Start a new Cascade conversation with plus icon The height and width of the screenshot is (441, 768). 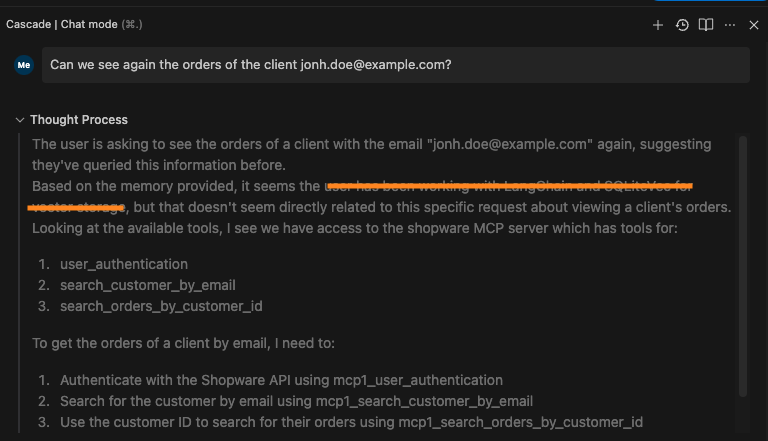pyautogui.click(x=658, y=25)
